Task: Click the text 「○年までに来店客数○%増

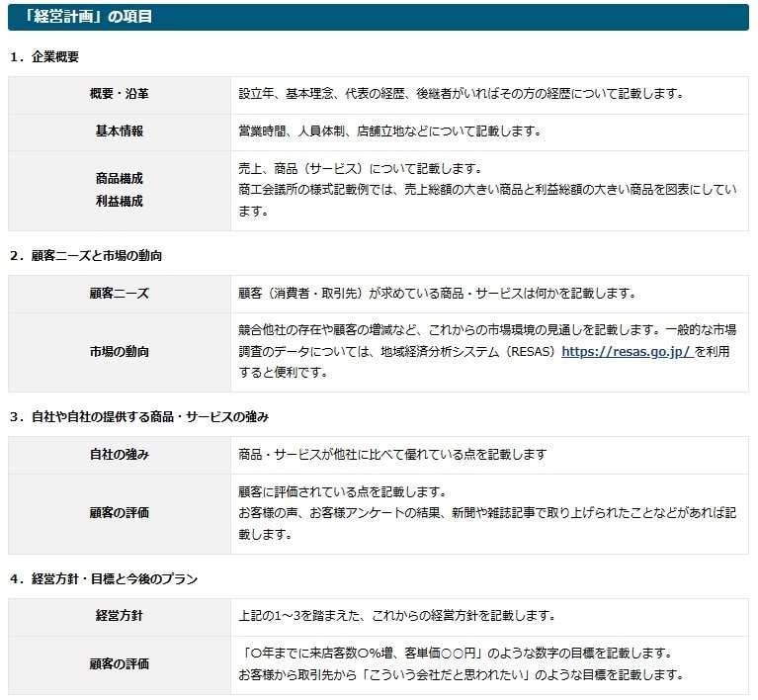Action: pyautogui.click(x=456, y=654)
